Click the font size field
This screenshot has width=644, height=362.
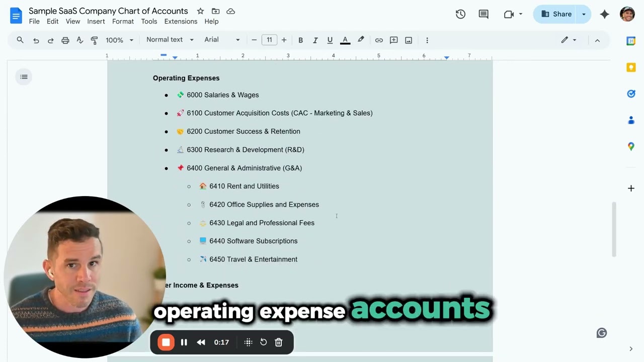[x=269, y=40]
